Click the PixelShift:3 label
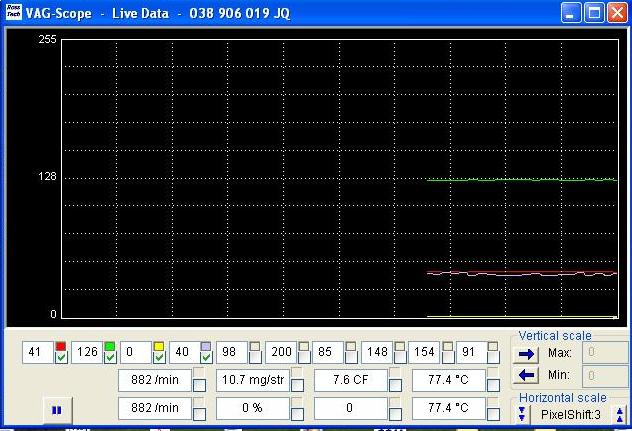Screen dimensions: 632x431 [x=571, y=414]
